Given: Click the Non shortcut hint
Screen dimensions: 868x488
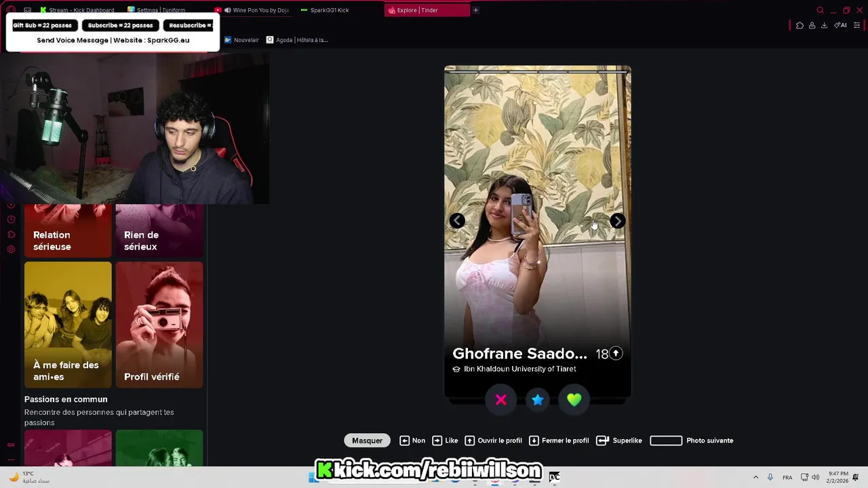Looking at the screenshot, I should (412, 441).
